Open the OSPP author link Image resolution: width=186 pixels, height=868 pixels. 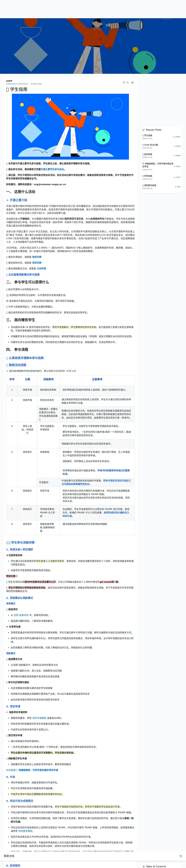pos(9,81)
